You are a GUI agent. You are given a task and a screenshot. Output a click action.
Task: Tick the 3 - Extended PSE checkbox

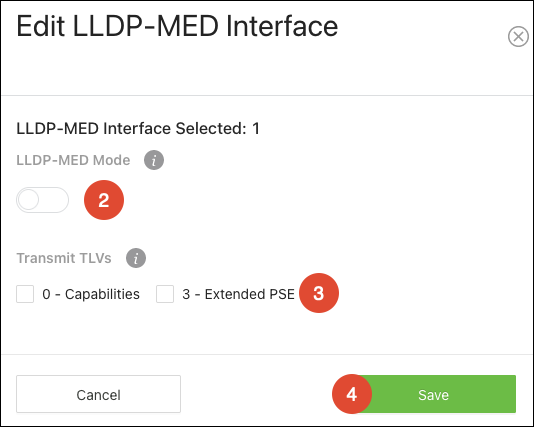click(x=165, y=294)
